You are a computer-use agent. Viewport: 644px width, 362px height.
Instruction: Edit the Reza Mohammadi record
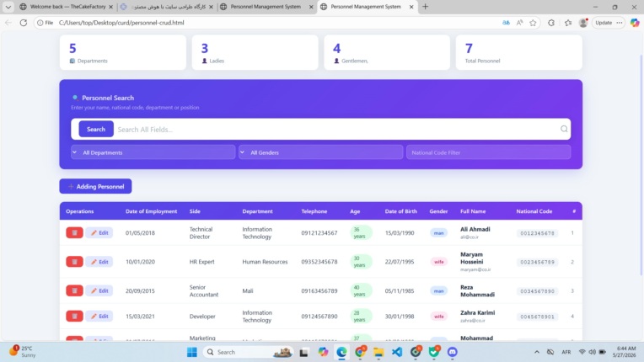tap(99, 290)
